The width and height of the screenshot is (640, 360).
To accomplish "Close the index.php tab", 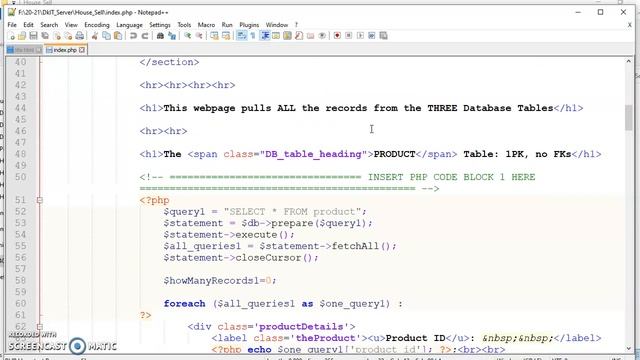I will click(x=82, y=50).
